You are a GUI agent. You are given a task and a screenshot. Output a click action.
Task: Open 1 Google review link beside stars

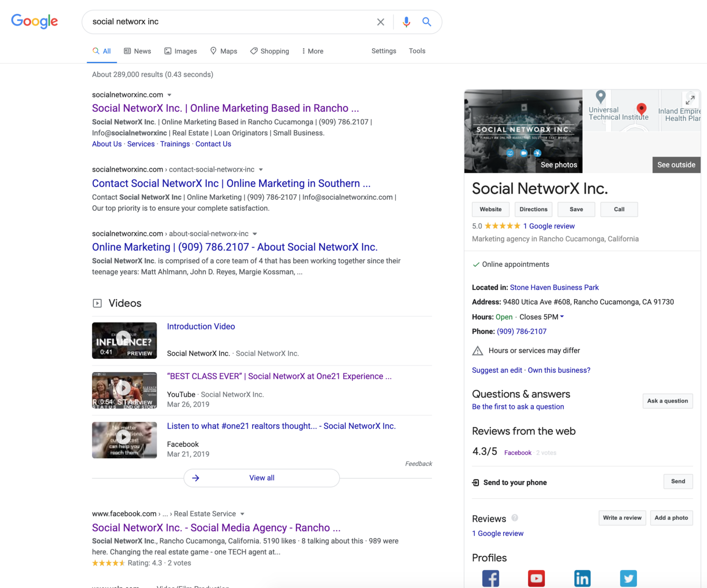click(x=549, y=226)
